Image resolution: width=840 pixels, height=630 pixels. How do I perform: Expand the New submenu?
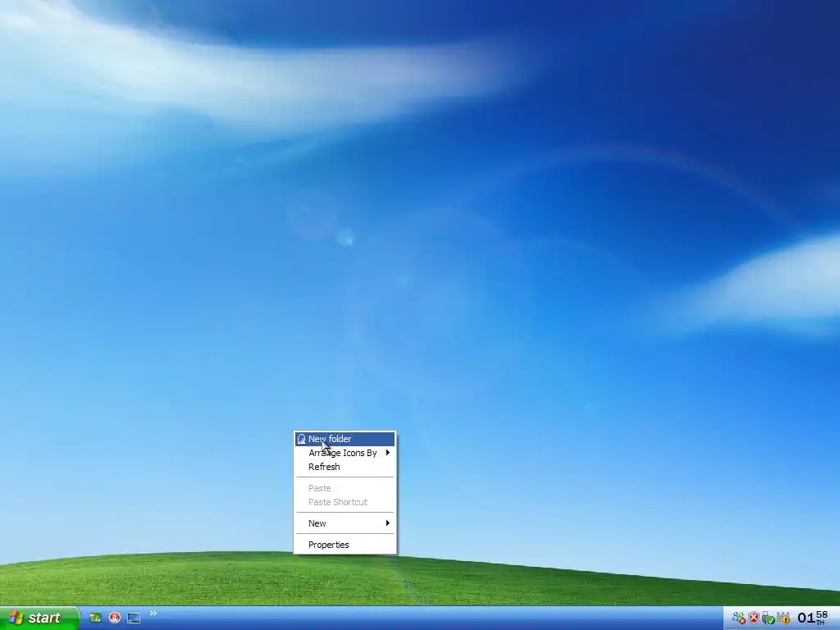click(345, 523)
